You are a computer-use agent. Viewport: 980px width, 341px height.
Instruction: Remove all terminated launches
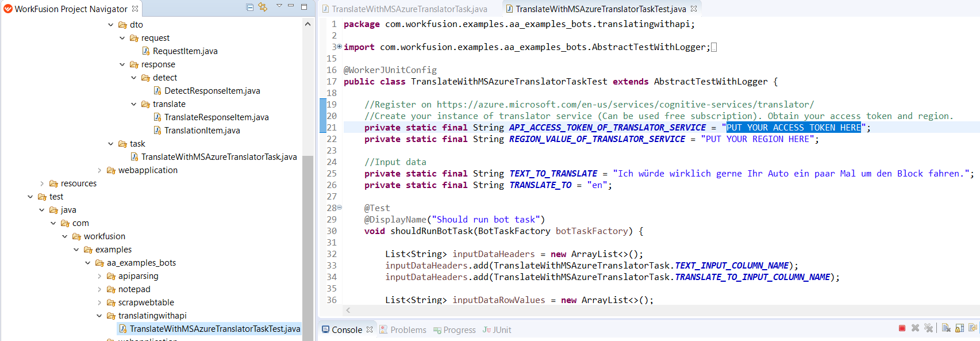[x=928, y=328]
